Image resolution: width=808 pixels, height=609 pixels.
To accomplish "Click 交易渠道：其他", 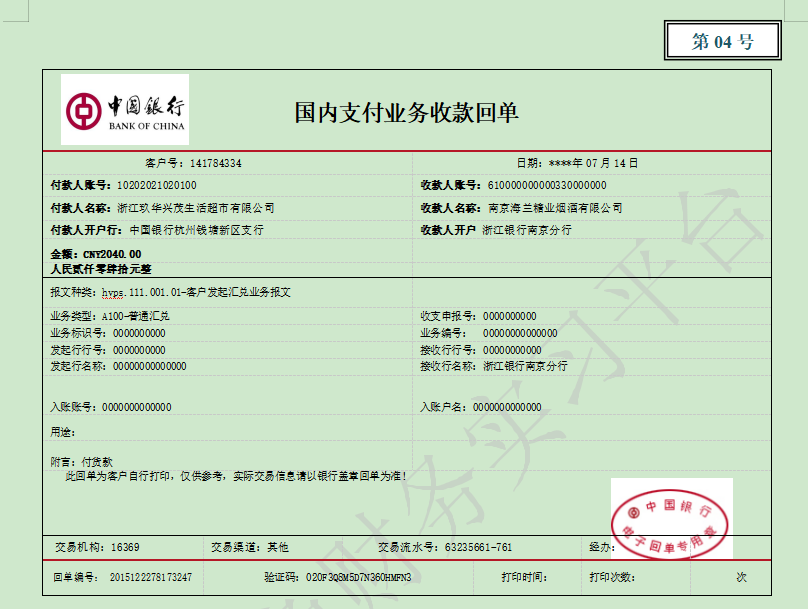I will pyautogui.click(x=249, y=547).
